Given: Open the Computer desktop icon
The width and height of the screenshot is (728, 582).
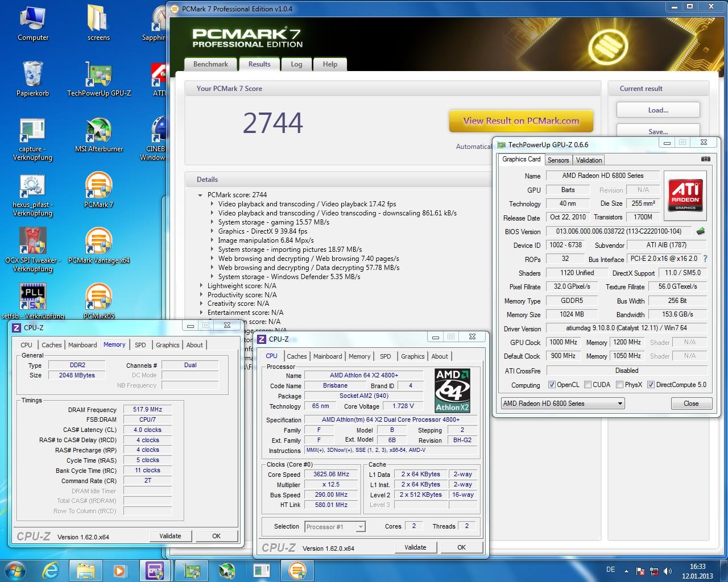Looking at the screenshot, I should tap(33, 24).
